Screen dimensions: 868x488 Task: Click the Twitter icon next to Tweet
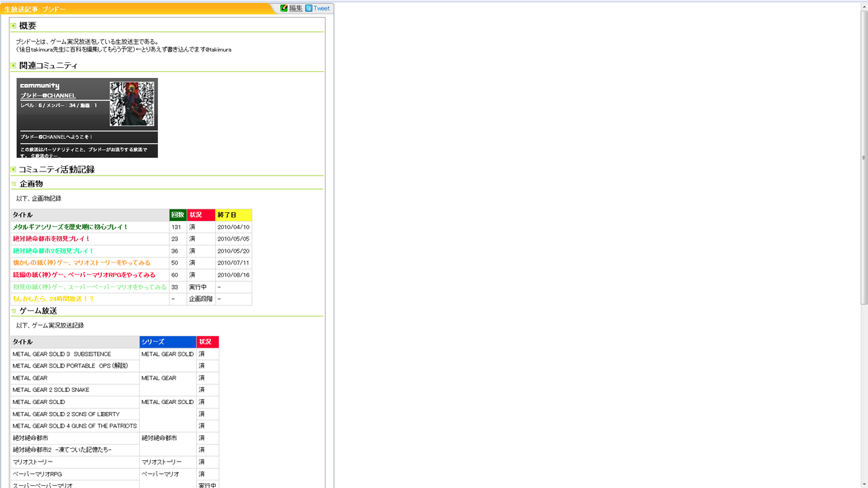click(309, 8)
